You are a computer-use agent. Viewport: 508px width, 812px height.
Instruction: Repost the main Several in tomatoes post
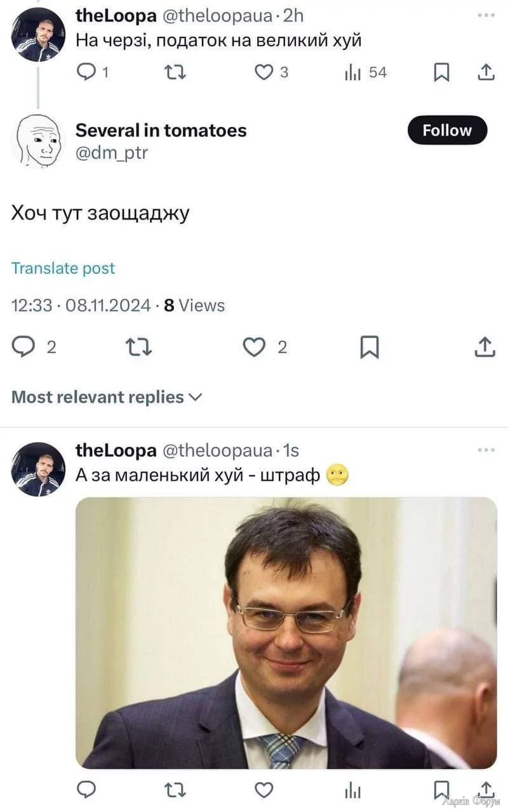click(x=138, y=346)
